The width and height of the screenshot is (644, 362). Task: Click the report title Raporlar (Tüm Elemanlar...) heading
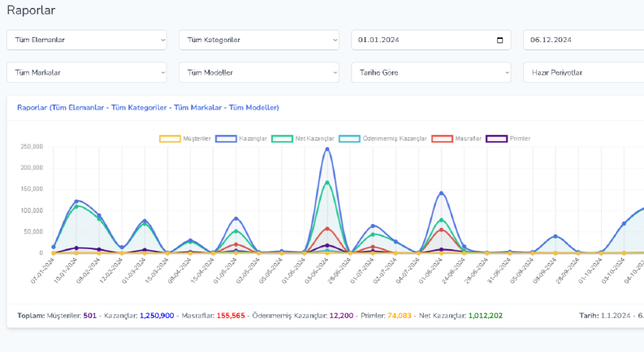click(148, 107)
